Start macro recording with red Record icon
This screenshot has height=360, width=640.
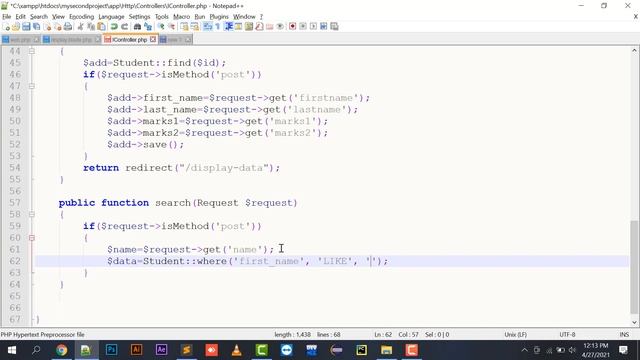pos(292,27)
